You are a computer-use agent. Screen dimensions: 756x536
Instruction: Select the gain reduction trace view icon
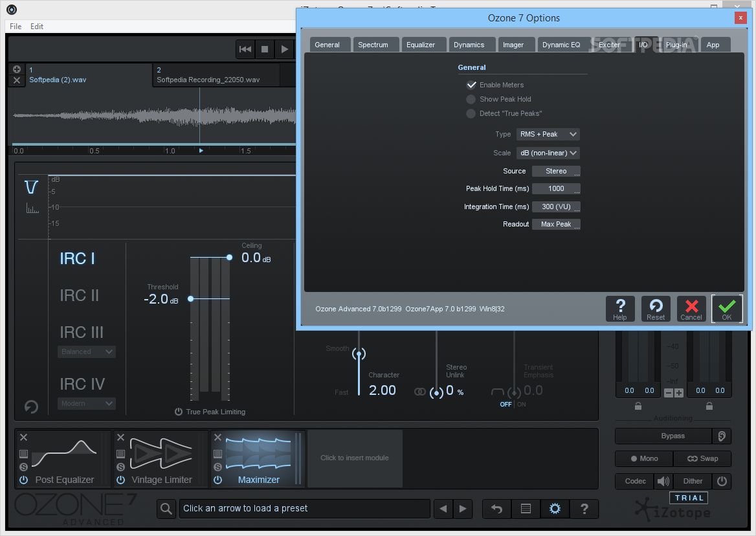(x=31, y=187)
